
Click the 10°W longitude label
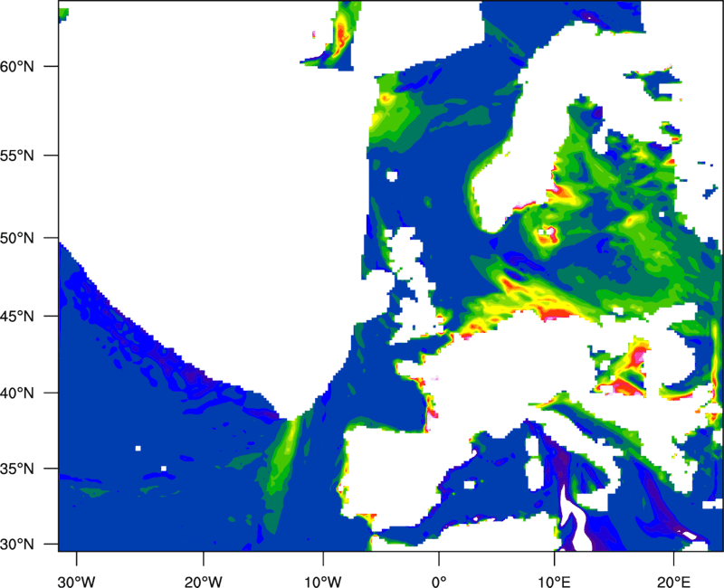click(323, 582)
